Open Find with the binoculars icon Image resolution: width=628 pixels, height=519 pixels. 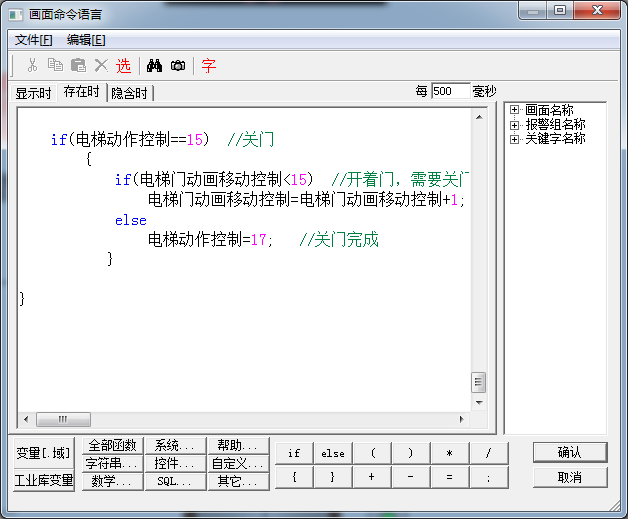pos(154,65)
